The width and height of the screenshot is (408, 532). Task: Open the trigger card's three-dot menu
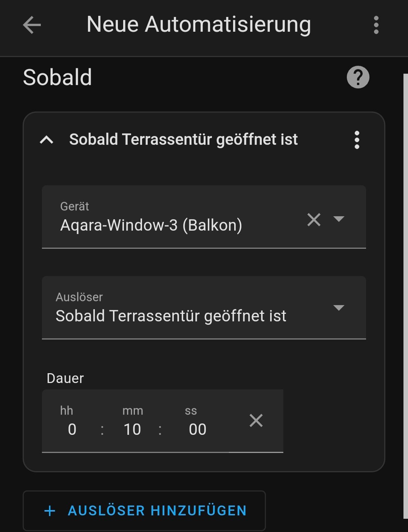(x=357, y=140)
